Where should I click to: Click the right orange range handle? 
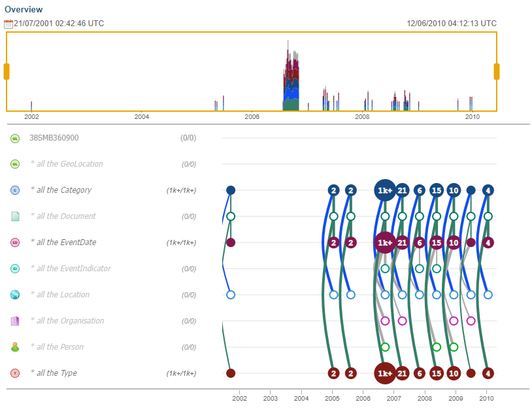(x=497, y=71)
